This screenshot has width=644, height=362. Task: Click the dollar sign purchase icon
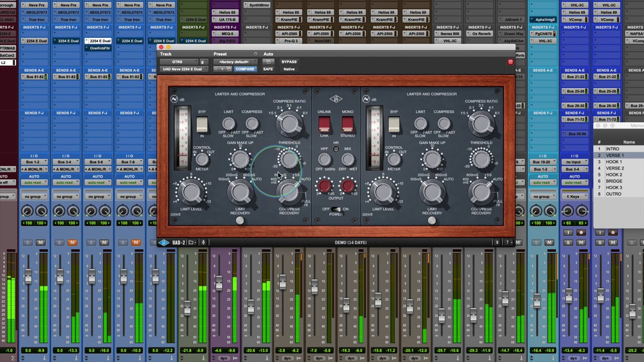[x=497, y=242]
